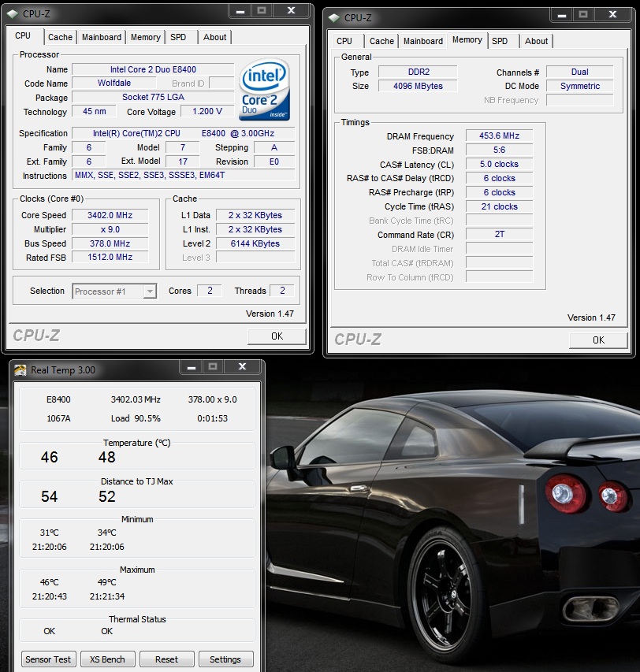Reset Real Temp min/max readings

(x=166, y=659)
